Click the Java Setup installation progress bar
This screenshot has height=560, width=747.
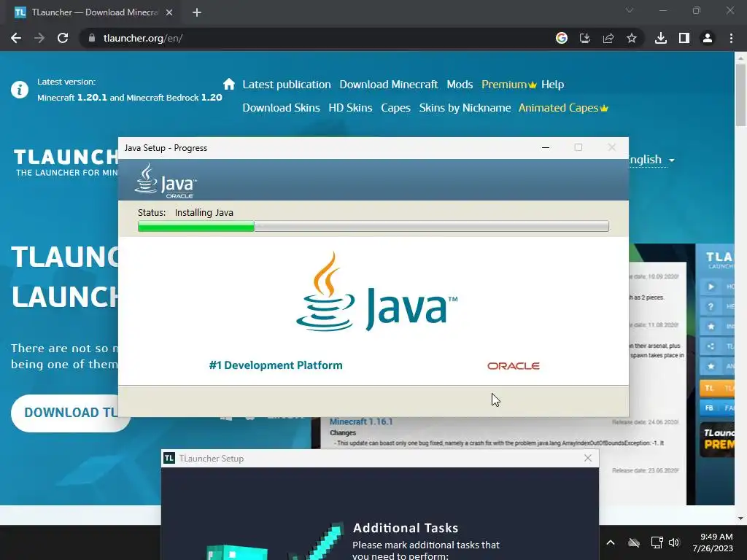(373, 226)
